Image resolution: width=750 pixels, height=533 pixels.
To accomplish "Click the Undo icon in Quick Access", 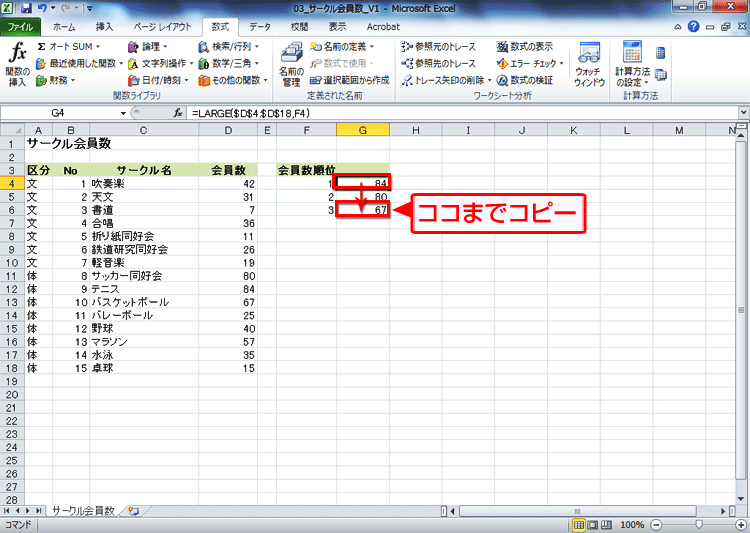I will tap(43, 8).
